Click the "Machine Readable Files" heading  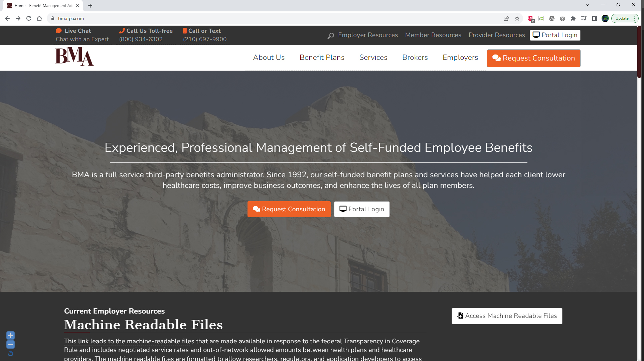coord(143,325)
